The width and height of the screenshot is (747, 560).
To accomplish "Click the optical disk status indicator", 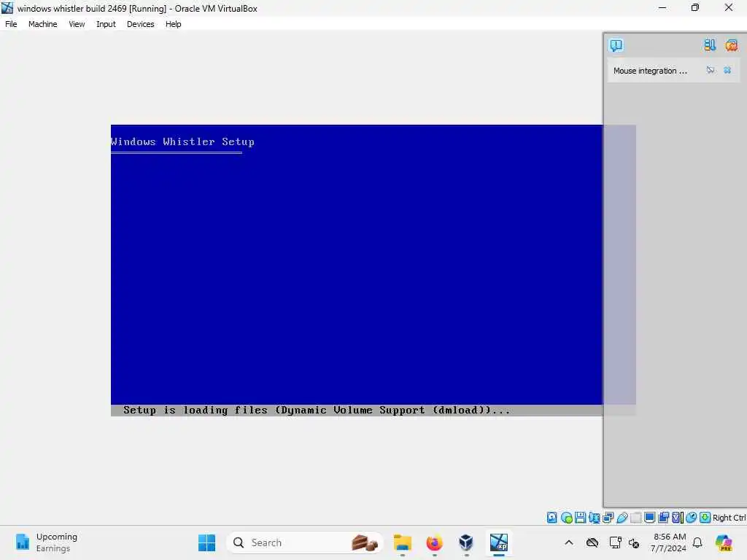I will pyautogui.click(x=566, y=518).
